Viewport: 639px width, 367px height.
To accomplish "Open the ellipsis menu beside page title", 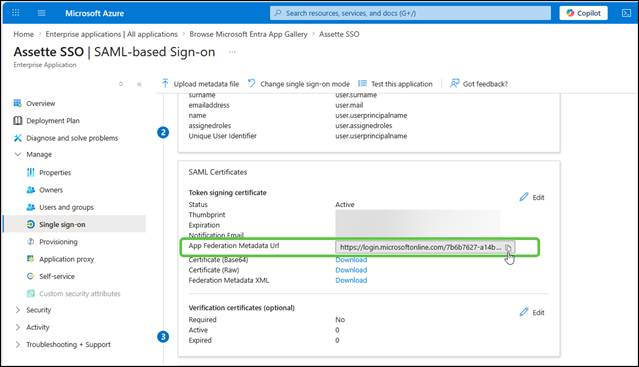I will tap(232, 52).
